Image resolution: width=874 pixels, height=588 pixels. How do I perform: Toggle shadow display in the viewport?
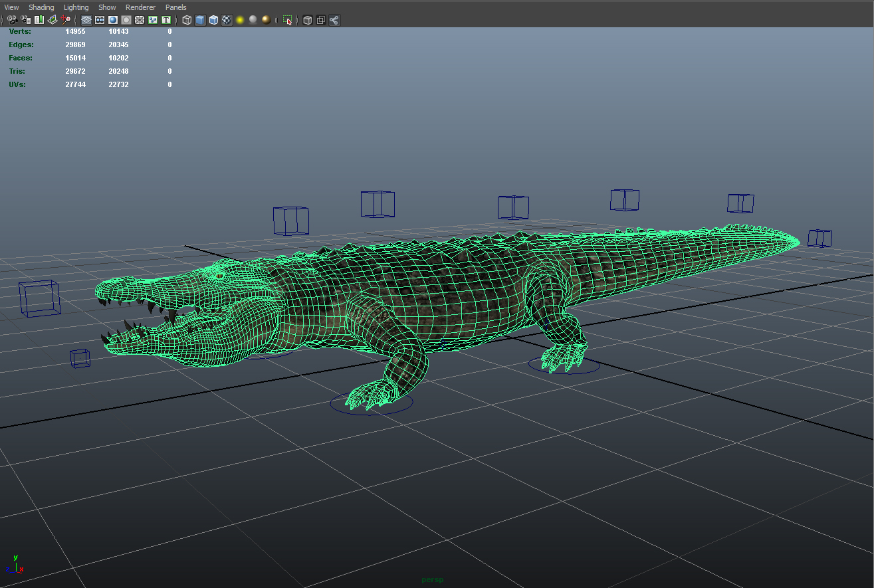click(x=252, y=20)
